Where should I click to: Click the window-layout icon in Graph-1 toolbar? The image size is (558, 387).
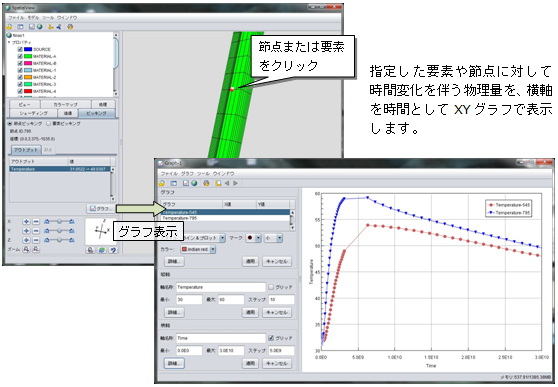point(173,183)
